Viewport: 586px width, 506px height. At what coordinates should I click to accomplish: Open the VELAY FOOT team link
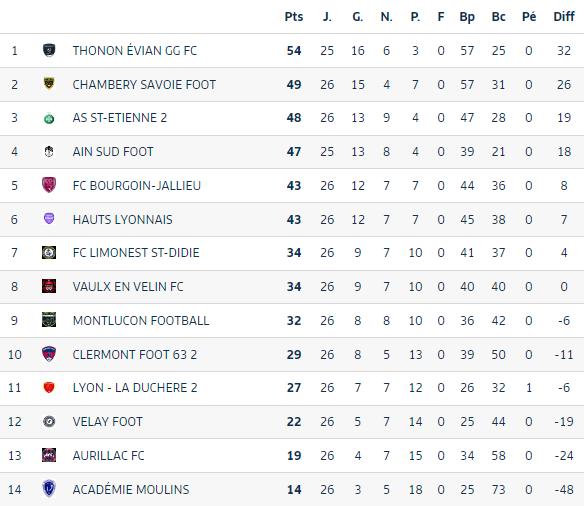[108, 422]
